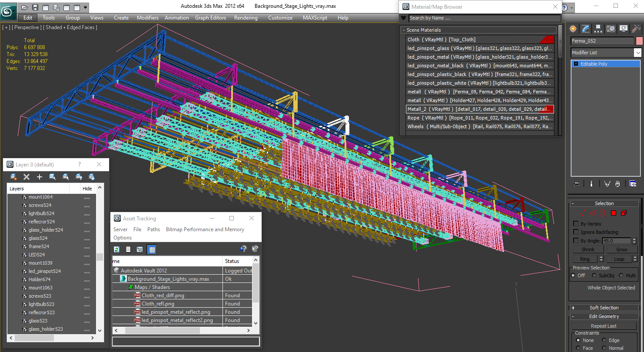Click the Material/Map Browser options arrow icon
Screen dimensions: 644x352
coord(404,18)
